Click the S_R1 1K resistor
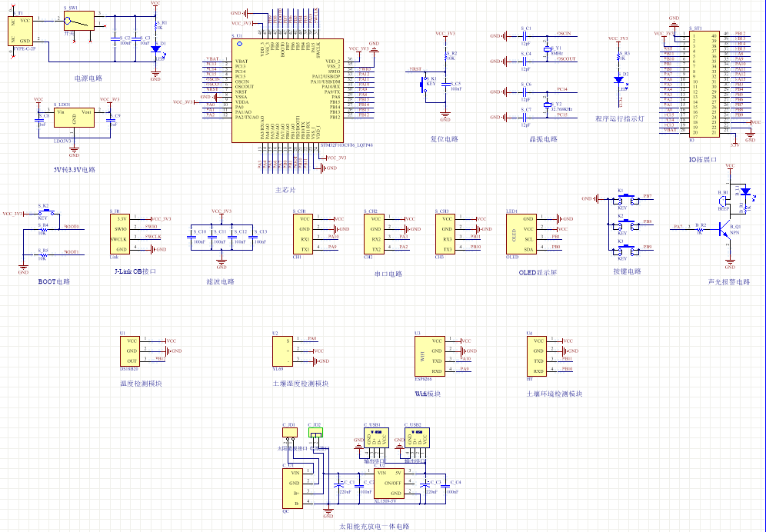 156,28
